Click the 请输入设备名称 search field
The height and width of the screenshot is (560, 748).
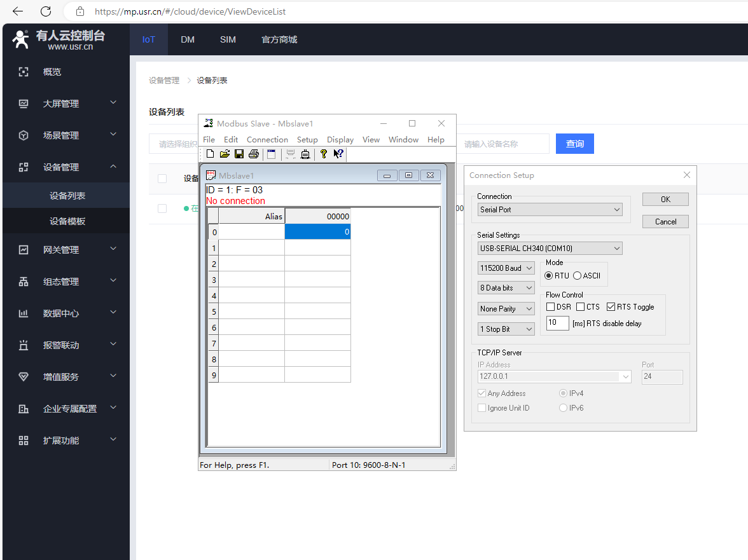(503, 144)
